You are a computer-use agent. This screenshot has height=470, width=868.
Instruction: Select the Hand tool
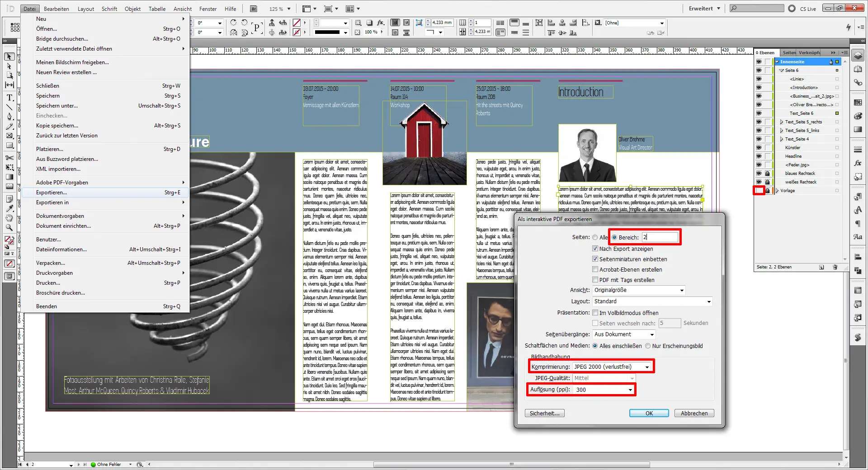click(9, 218)
